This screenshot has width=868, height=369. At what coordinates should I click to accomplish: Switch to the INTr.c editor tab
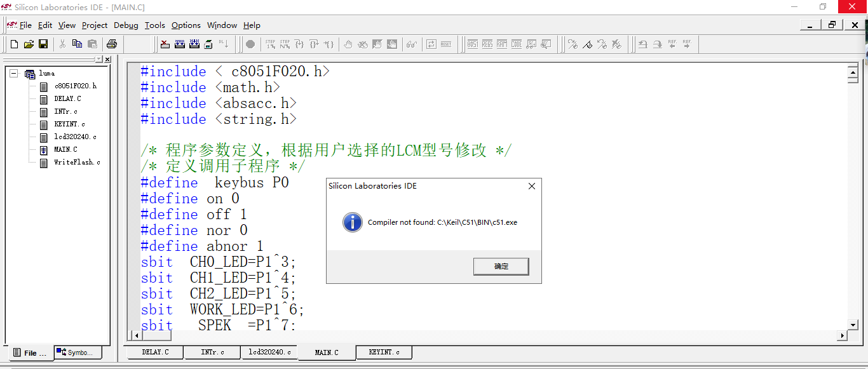(212, 352)
